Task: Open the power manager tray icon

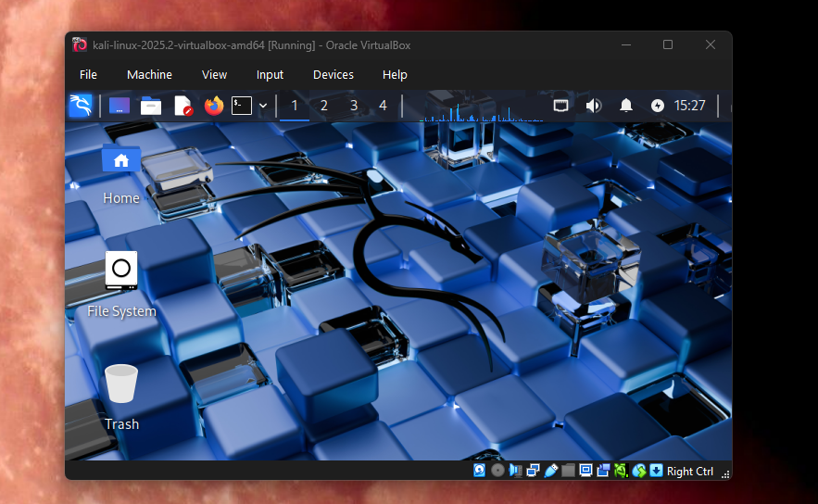Action: (658, 106)
